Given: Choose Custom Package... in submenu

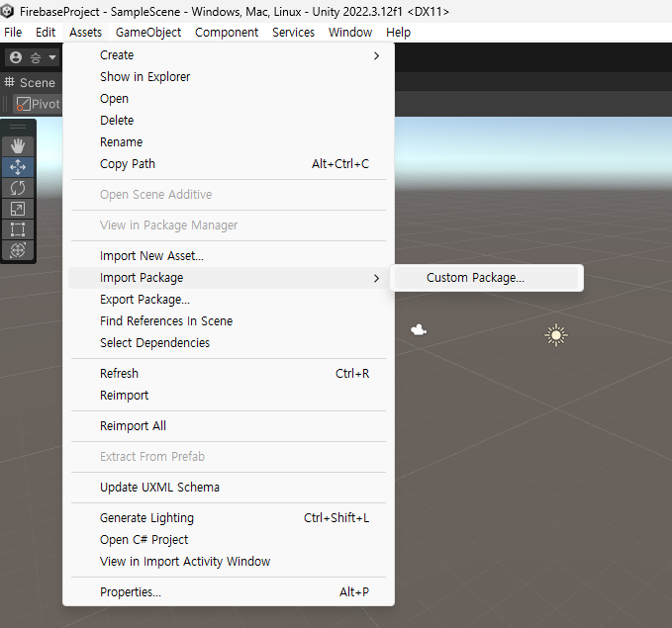Looking at the screenshot, I should (x=486, y=278).
